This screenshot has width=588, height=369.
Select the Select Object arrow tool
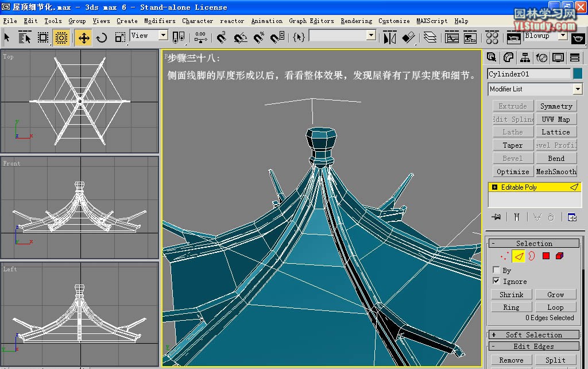[7, 37]
